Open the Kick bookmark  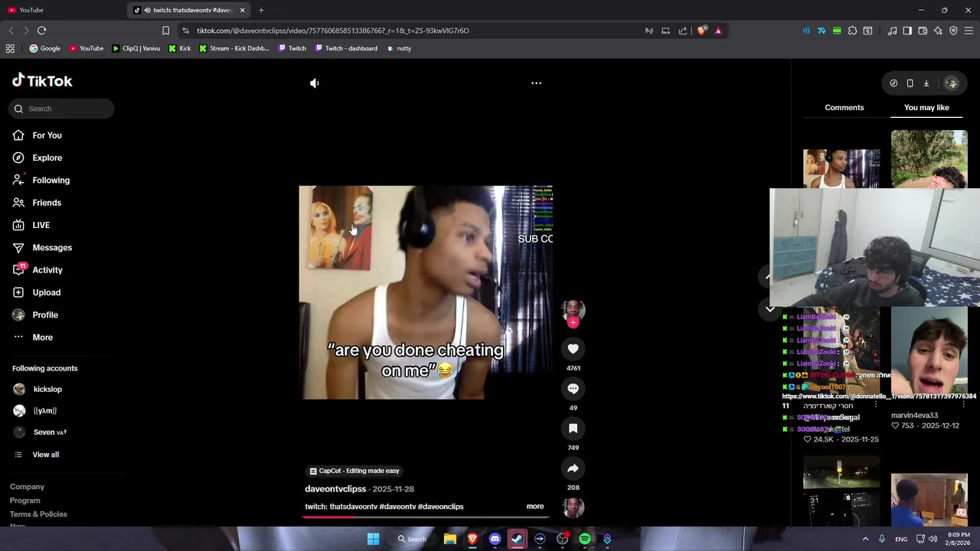click(x=180, y=48)
